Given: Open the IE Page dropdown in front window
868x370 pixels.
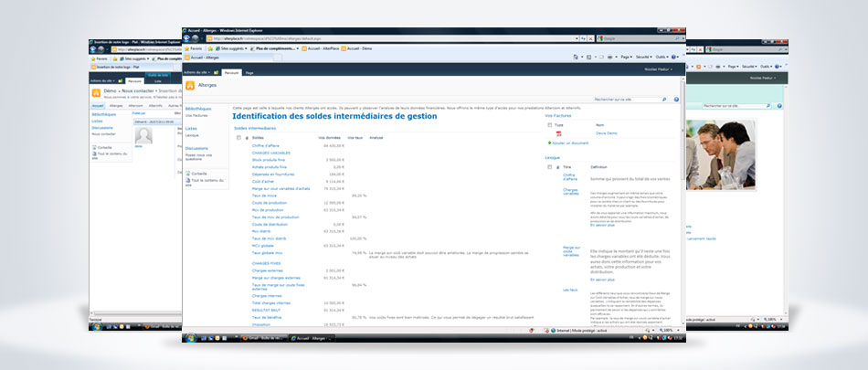Looking at the screenshot, I should 626,57.
